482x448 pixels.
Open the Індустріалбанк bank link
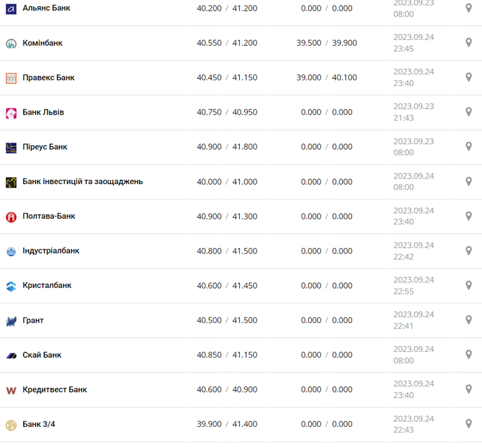click(x=51, y=251)
